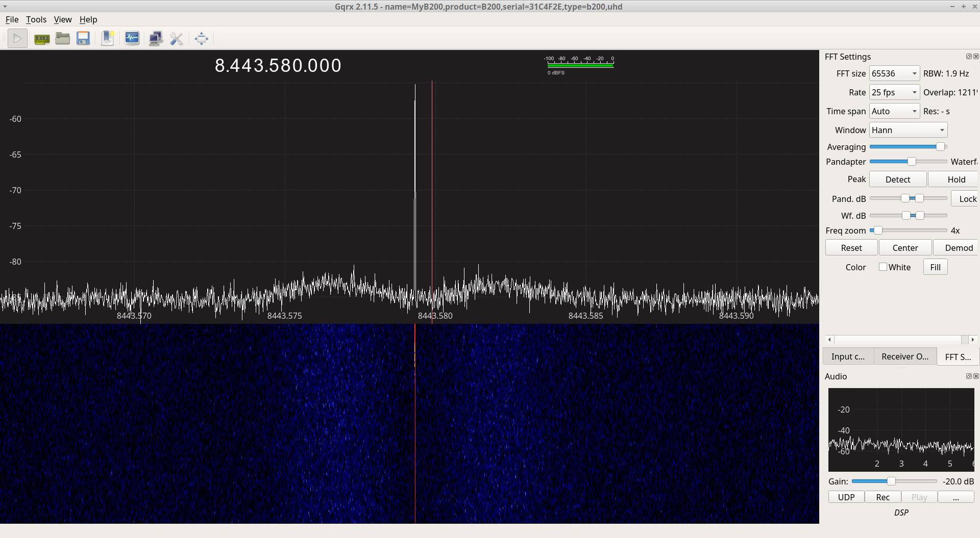This screenshot has width=980, height=538.
Task: Toggle full screen with the arrows icon
Action: (202, 39)
